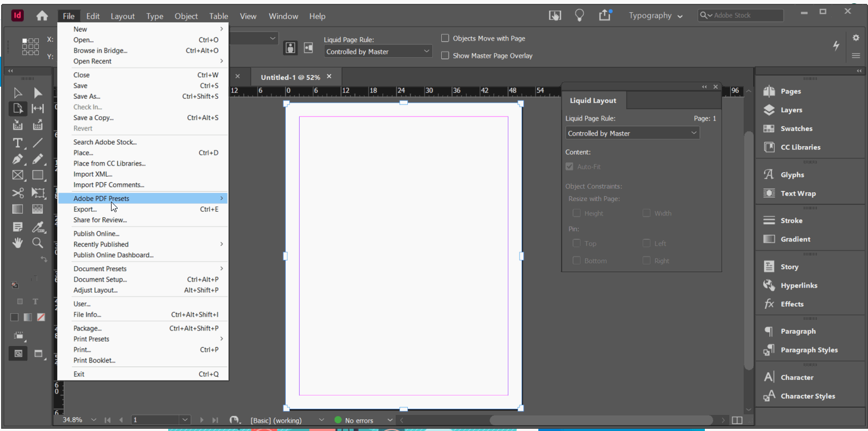Enable Objects Move with Page checkbox
The width and height of the screenshot is (868, 431).
[x=445, y=38]
